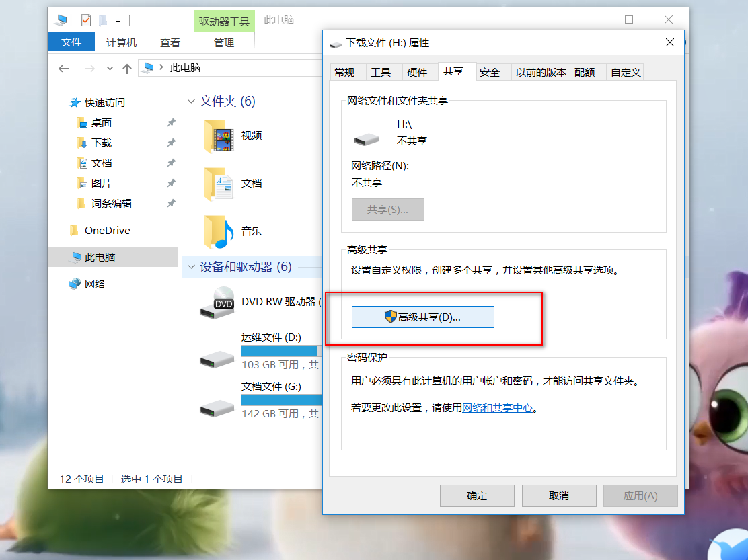
Task: Open 图片 in quick access
Action: coord(101,183)
